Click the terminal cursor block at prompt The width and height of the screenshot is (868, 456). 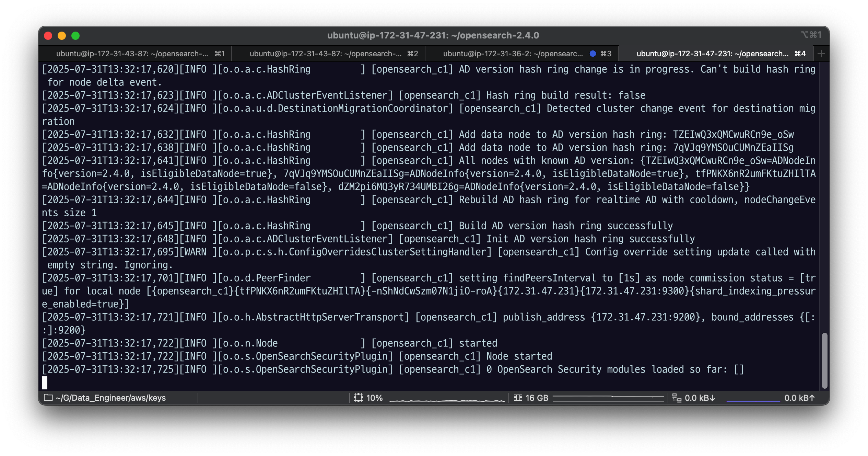pyautogui.click(x=45, y=383)
